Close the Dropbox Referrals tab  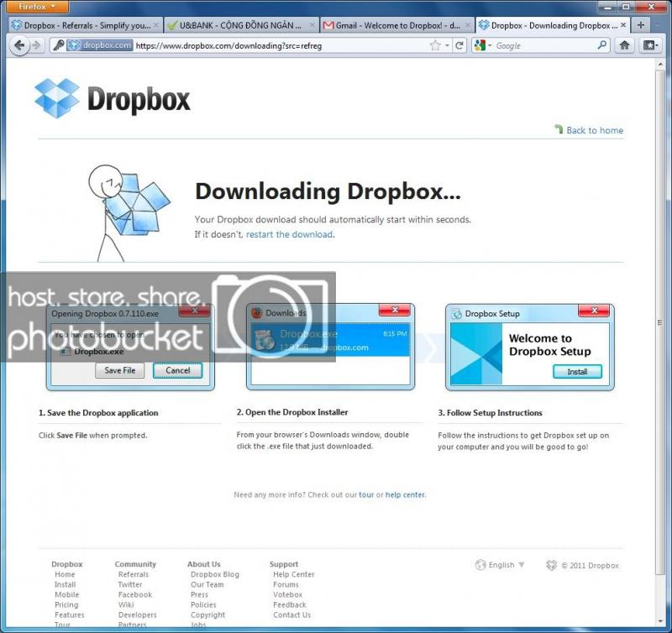coord(156,26)
